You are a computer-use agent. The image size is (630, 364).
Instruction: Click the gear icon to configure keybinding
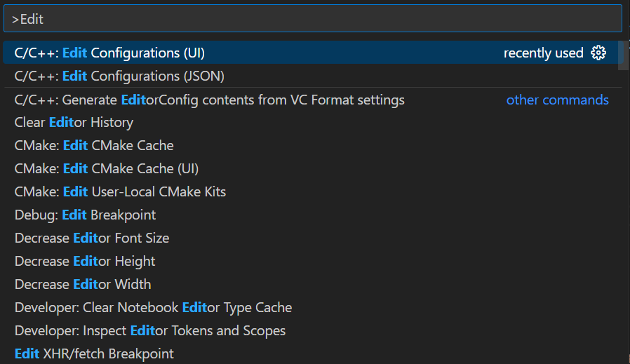(x=598, y=53)
